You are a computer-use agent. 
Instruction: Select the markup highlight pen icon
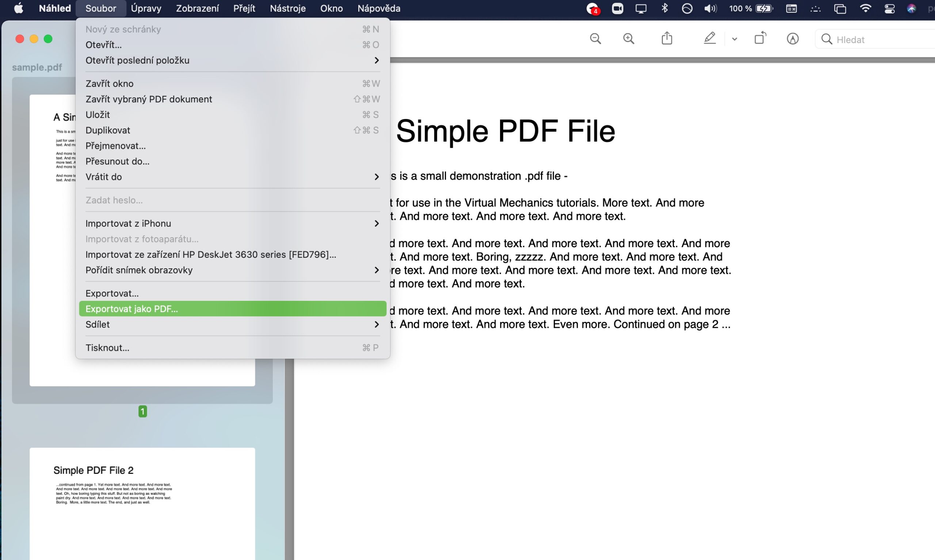click(x=710, y=38)
